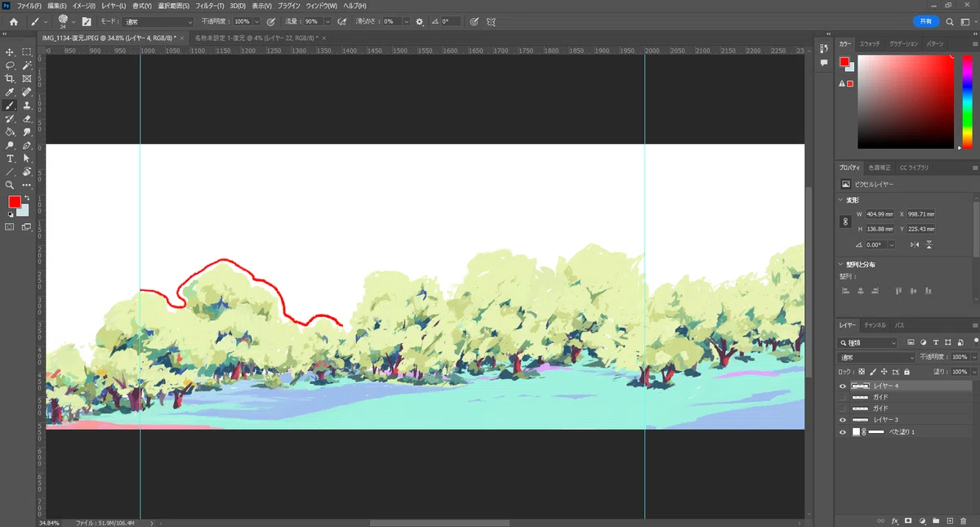Lock all with the padlock icon
980x527 pixels.
point(906,372)
